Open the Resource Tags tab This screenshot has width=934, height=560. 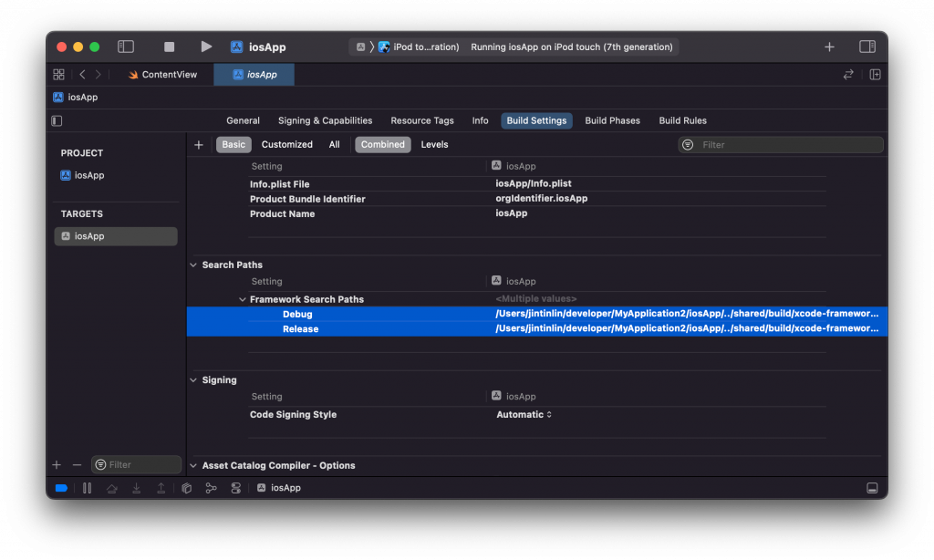[422, 120]
